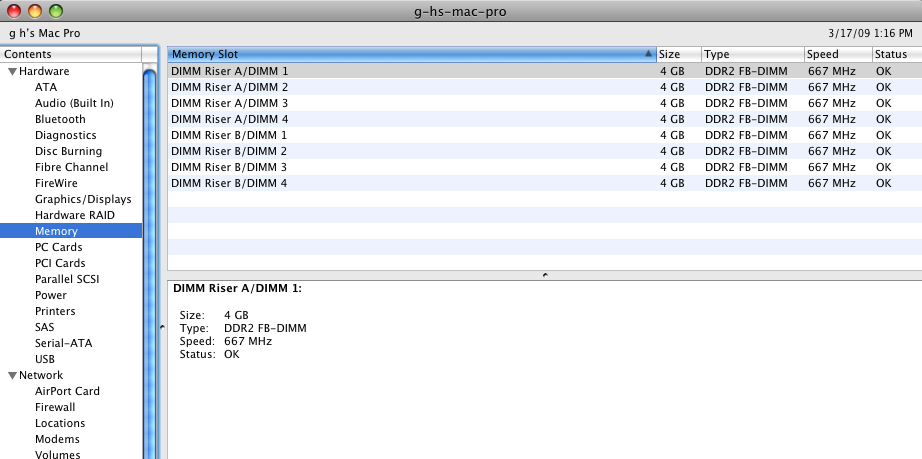Sort by the Speed column header

(839, 54)
